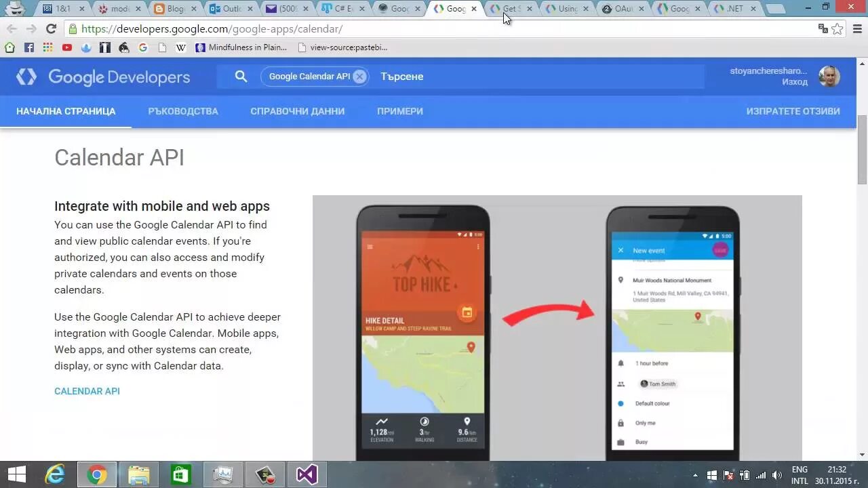Image resolution: width=868 pixels, height=488 pixels.
Task: Launch Internet Explorer from taskbar
Action: click(55, 474)
